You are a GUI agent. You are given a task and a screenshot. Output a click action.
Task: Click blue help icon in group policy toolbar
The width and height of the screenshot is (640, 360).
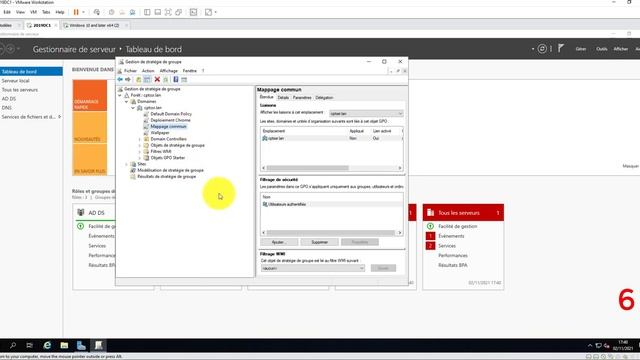176,80
